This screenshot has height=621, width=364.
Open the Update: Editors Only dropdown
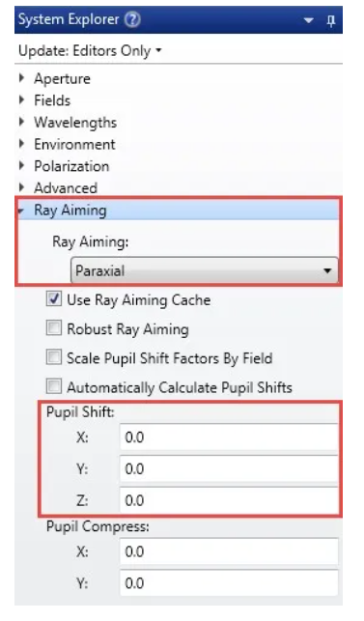90,50
